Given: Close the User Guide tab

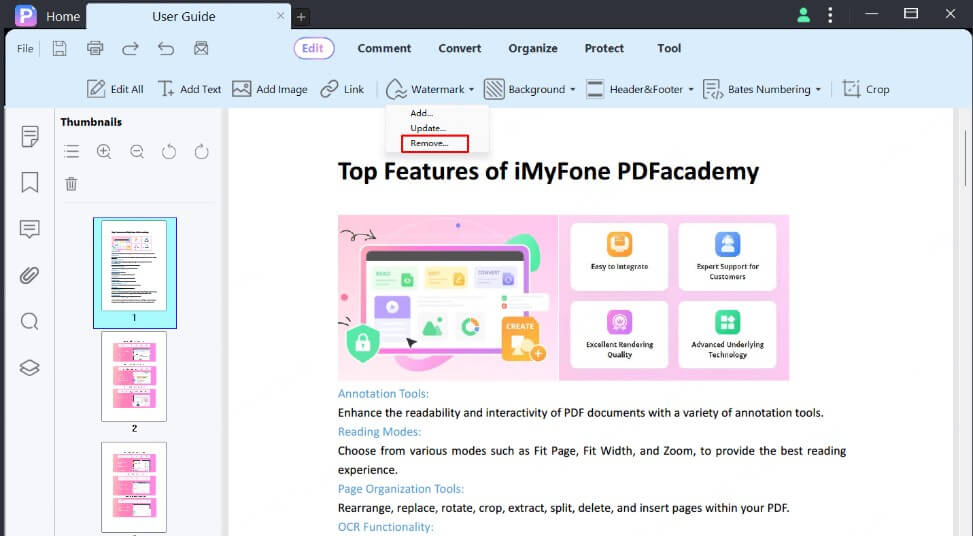Looking at the screenshot, I should tap(280, 16).
